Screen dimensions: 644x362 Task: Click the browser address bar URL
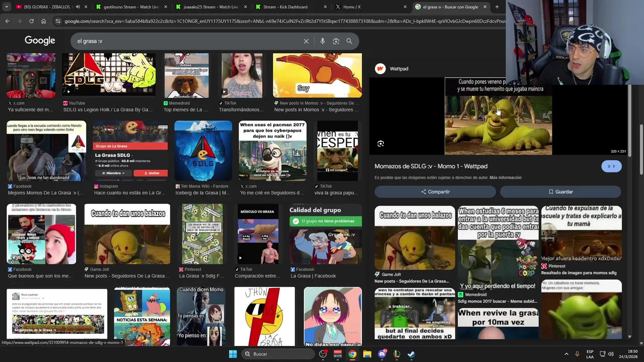click(x=284, y=21)
